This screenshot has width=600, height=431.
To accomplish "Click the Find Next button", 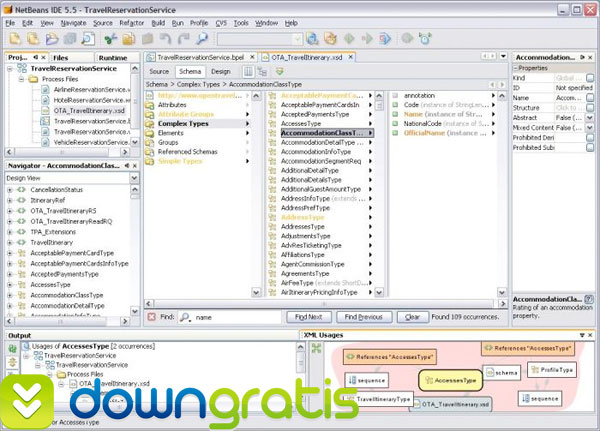I will (x=307, y=316).
